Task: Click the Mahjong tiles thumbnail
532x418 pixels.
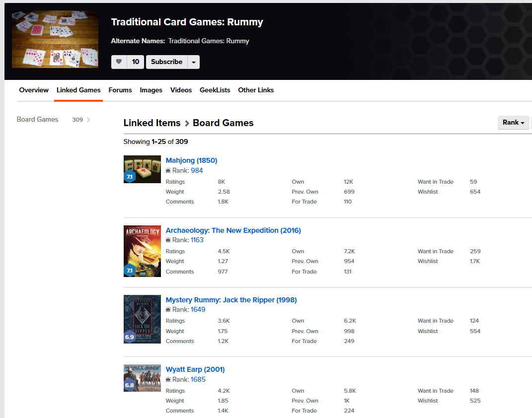Action: click(x=142, y=169)
